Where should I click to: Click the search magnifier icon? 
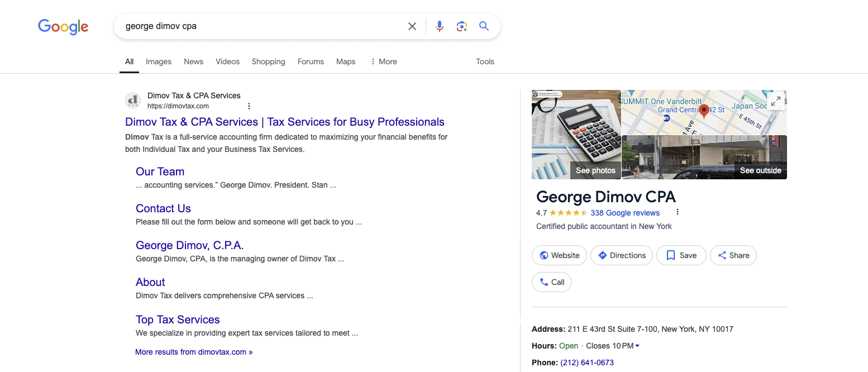tap(484, 26)
